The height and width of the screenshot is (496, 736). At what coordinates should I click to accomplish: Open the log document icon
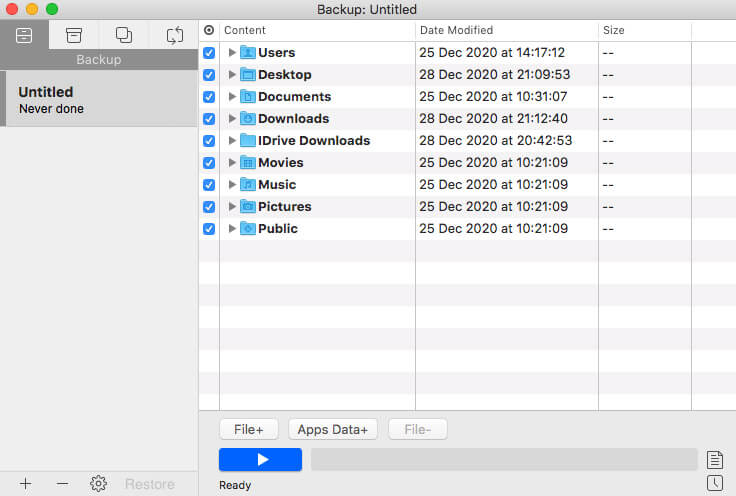(714, 460)
